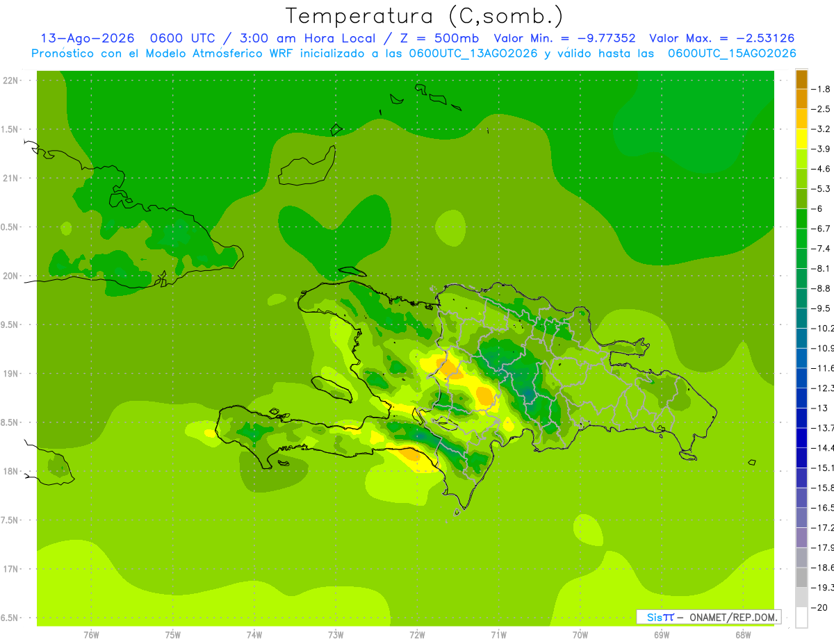Click the '76W' longitude label
834x644 pixels.
coord(92,635)
